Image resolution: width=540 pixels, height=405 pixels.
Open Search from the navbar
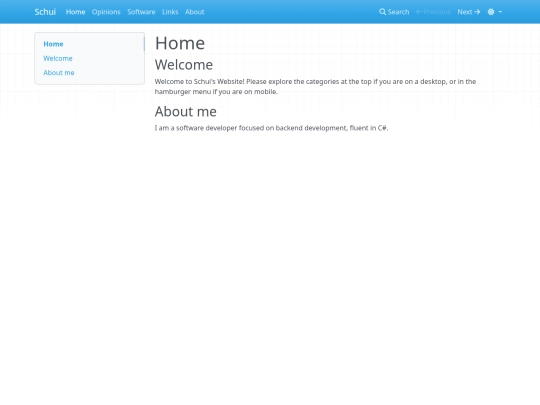click(x=394, y=12)
